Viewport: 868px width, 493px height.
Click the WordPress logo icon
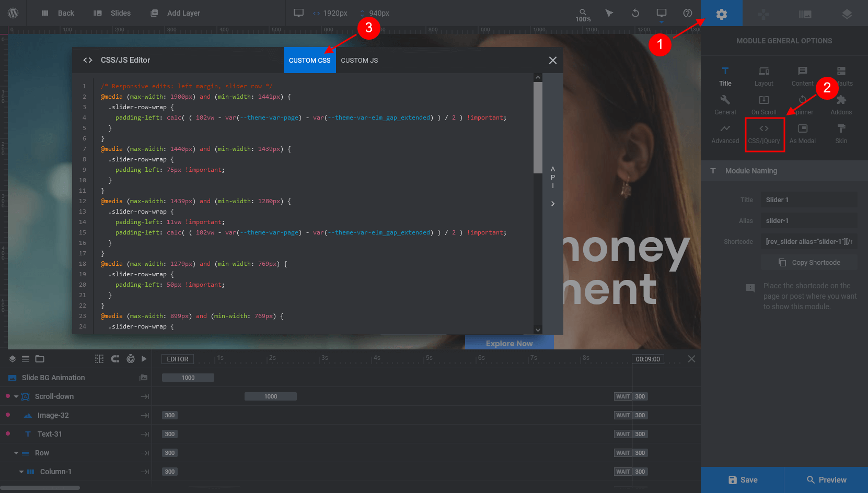coord(14,13)
